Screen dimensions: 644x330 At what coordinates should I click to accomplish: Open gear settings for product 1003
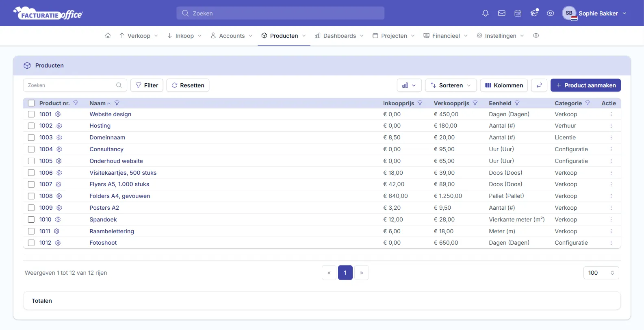[59, 137]
